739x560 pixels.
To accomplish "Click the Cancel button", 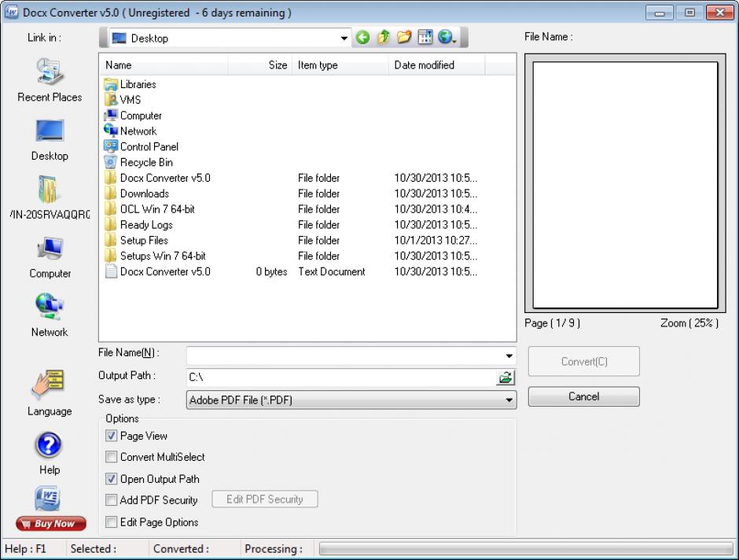I will tap(583, 396).
